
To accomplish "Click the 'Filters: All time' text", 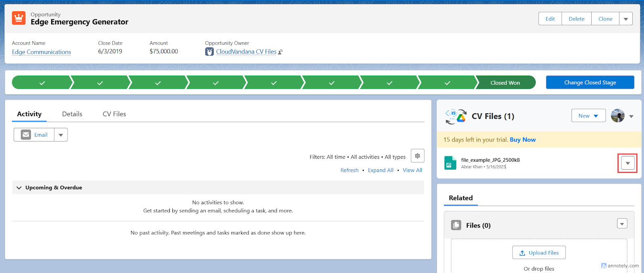I will click(x=328, y=157).
